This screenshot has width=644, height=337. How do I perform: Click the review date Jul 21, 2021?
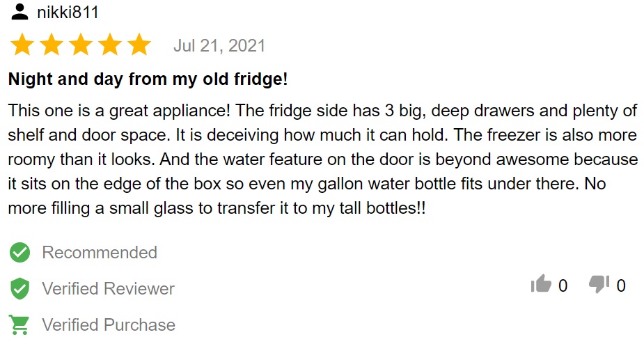click(219, 46)
